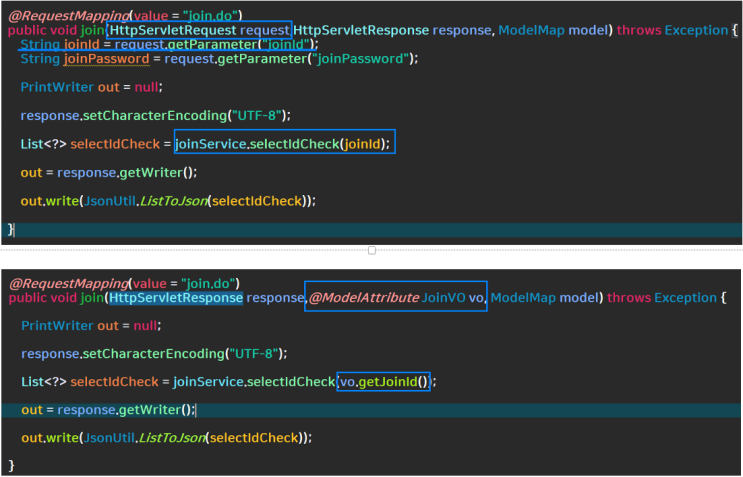Click the highlighted HttpServletResponse in lower code

(x=176, y=298)
